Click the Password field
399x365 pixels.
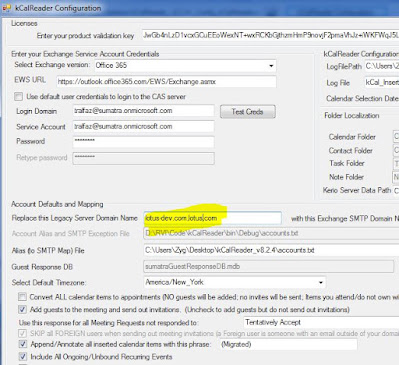143,141
